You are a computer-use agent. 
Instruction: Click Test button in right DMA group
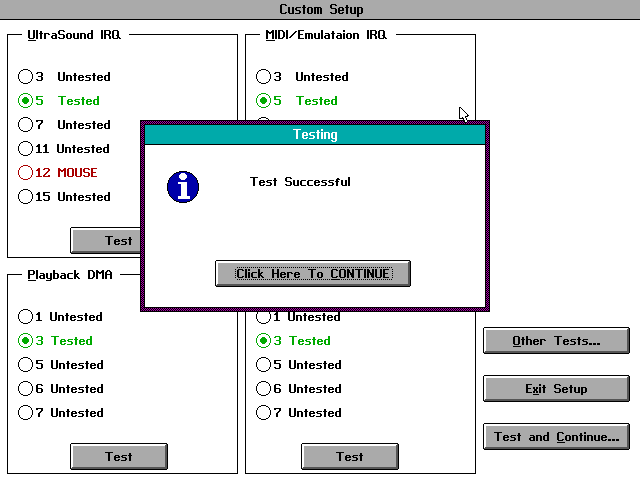pos(350,456)
